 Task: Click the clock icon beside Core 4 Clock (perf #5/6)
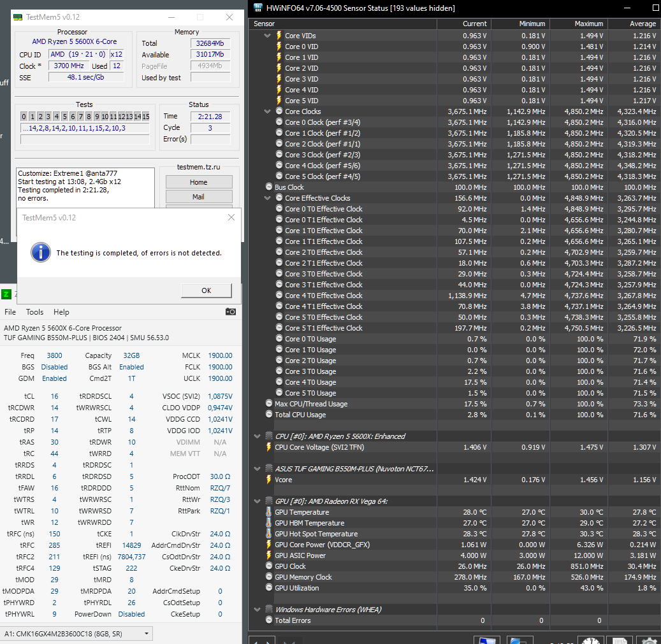[x=279, y=165]
